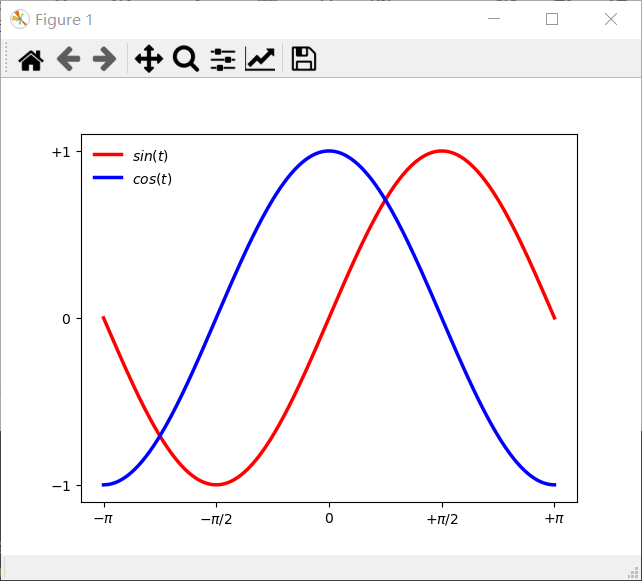This screenshot has height=581, width=642.
Task: Click the red sine curve's minimum point
Action: 217,485
